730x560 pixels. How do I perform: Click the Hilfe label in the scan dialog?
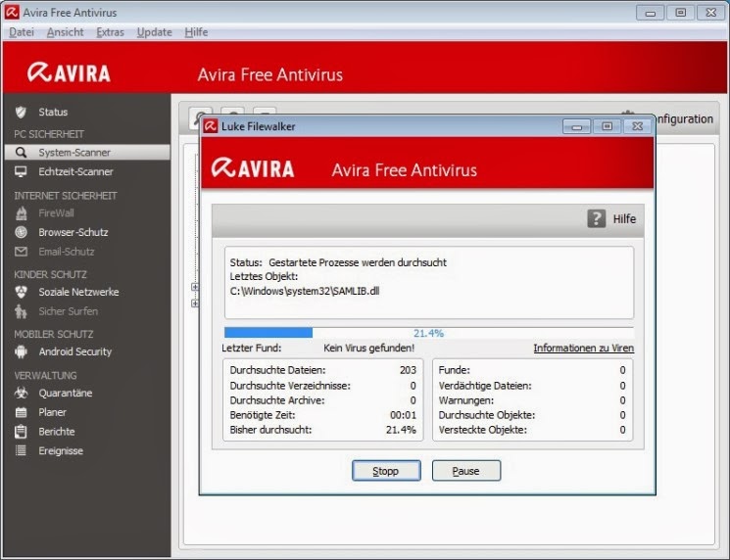tap(624, 218)
